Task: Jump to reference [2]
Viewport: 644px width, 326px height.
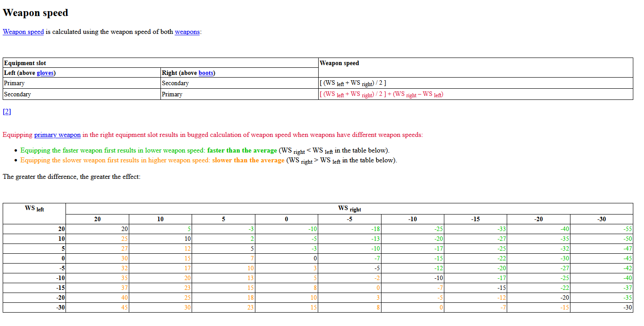Action: (x=7, y=111)
